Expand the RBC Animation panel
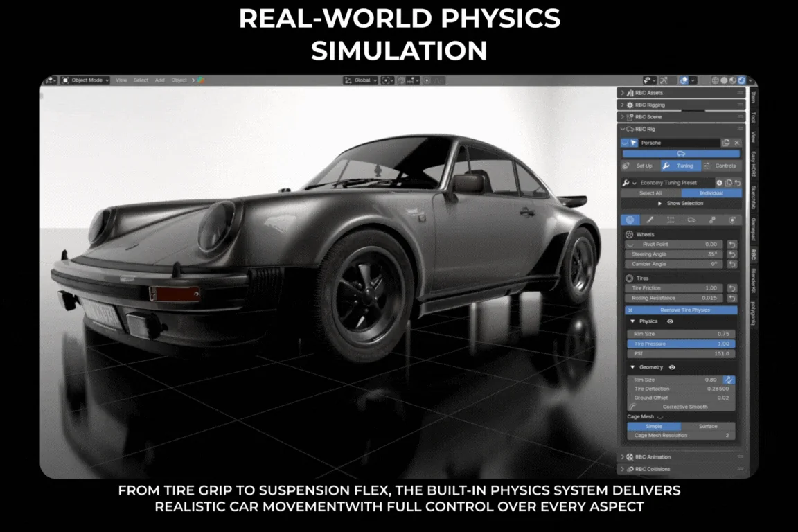The width and height of the screenshot is (798, 532). (653, 457)
